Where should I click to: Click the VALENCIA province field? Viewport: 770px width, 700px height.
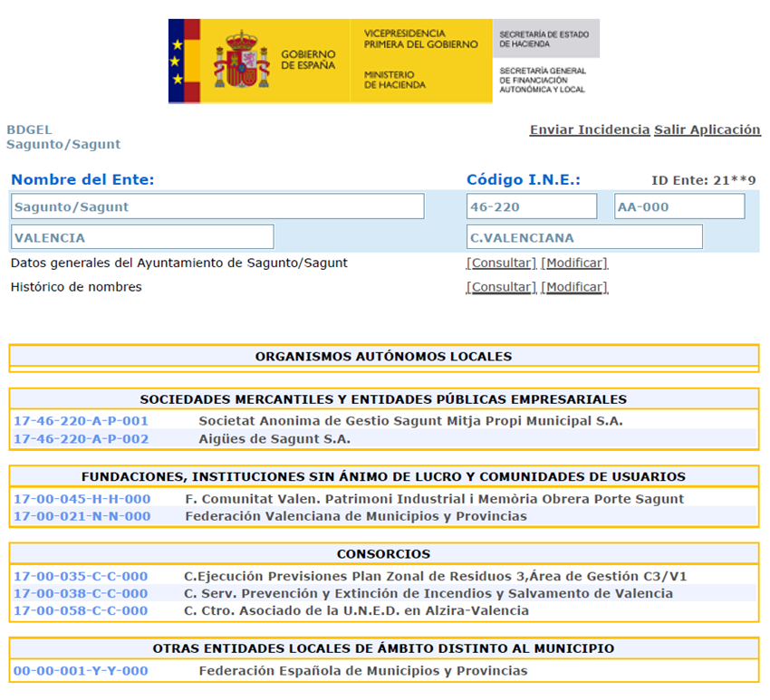(142, 237)
